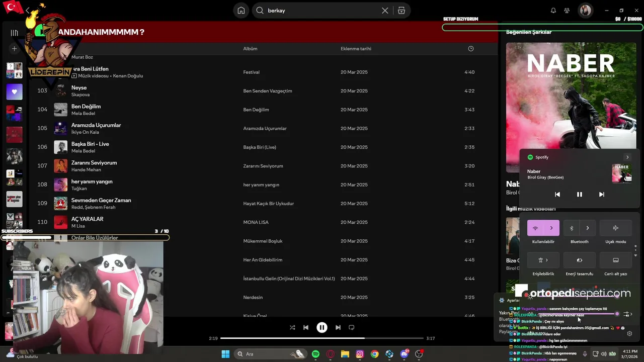Open Google Chrome from taskbar
This screenshot has width=644, height=362.
375,354
